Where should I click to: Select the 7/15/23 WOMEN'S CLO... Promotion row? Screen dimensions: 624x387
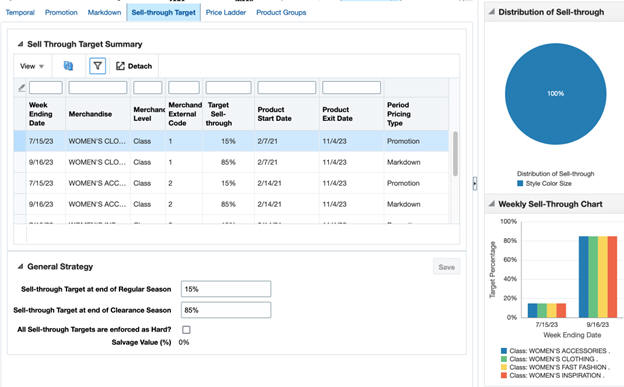(231, 141)
